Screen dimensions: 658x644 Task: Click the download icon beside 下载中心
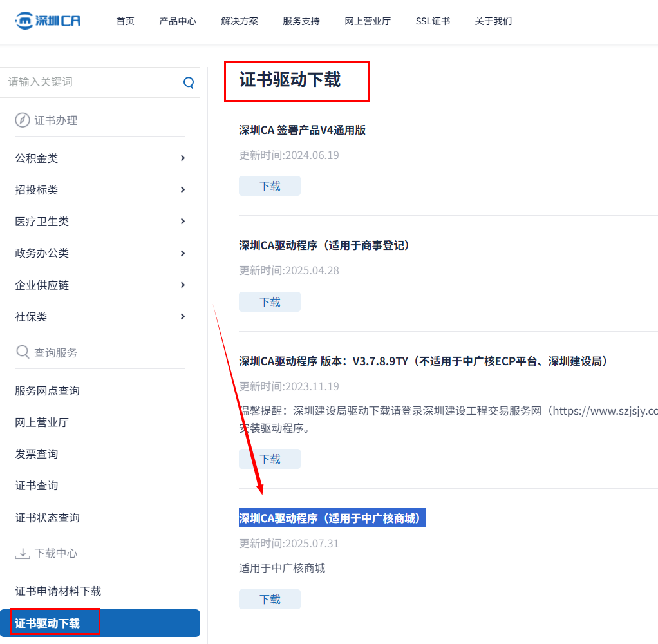[x=23, y=553]
